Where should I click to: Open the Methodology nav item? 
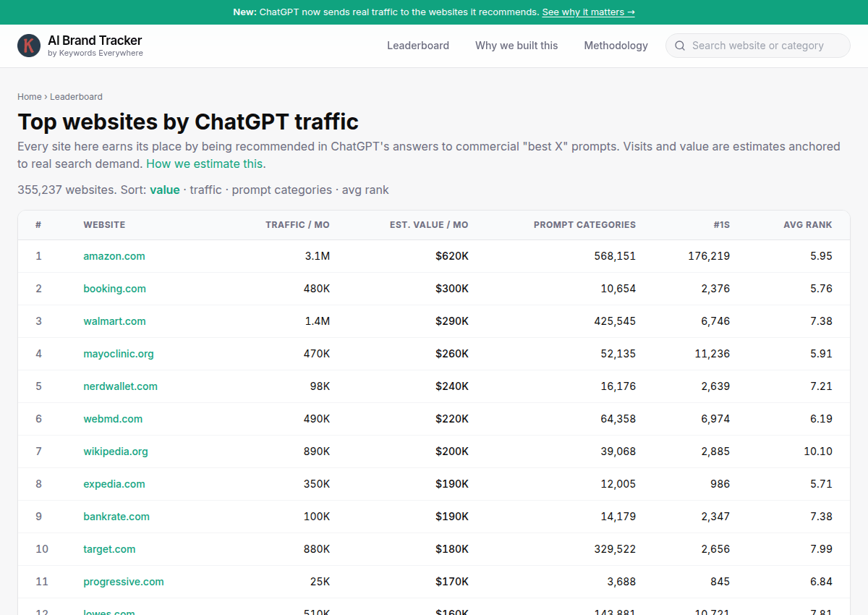click(x=616, y=46)
